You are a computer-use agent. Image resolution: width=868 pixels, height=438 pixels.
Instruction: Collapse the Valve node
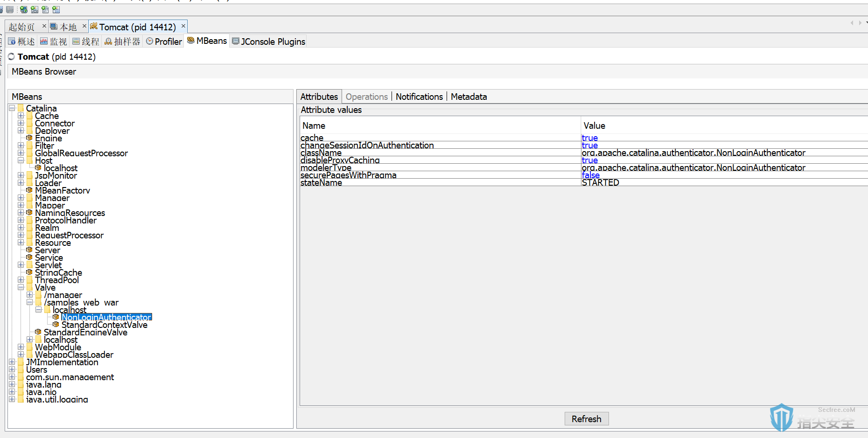(21, 287)
